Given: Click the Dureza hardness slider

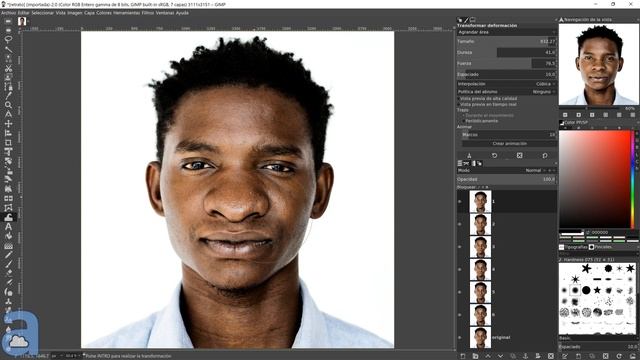Looking at the screenshot, I should point(507,52).
